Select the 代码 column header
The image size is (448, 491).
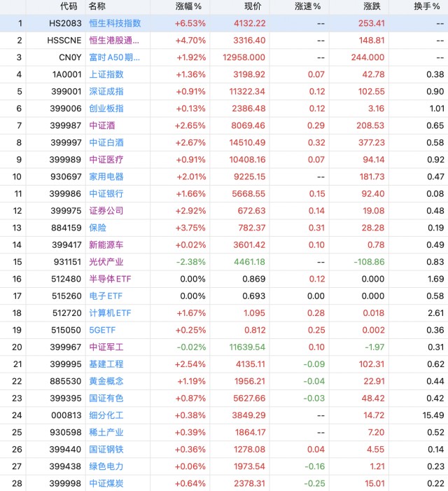(69, 6)
